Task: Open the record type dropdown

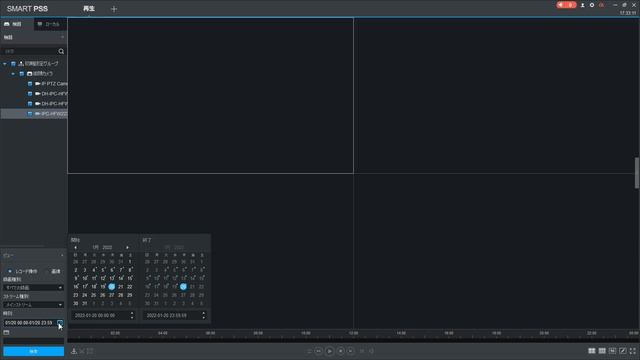Action: (x=33, y=288)
